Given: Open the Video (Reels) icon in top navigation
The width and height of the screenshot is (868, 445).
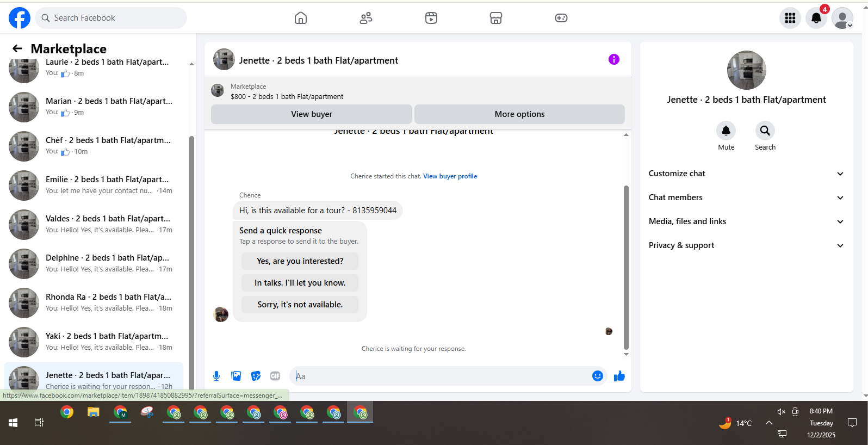Looking at the screenshot, I should pos(431,18).
